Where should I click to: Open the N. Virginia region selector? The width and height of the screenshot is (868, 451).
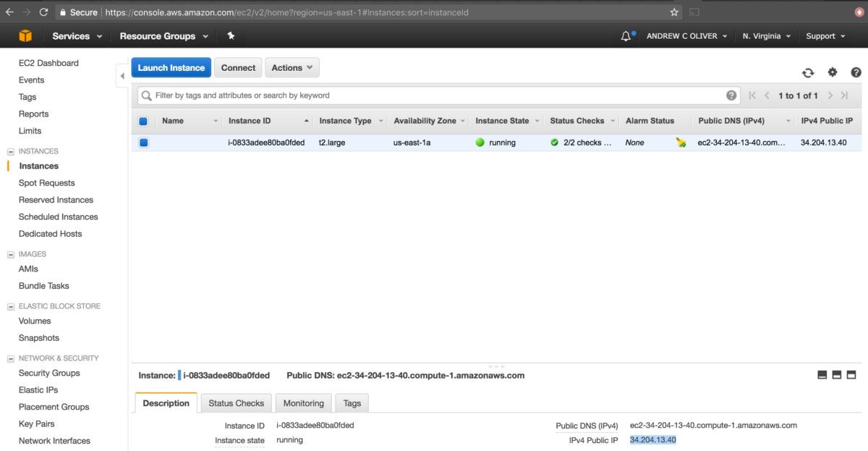pyautogui.click(x=767, y=36)
